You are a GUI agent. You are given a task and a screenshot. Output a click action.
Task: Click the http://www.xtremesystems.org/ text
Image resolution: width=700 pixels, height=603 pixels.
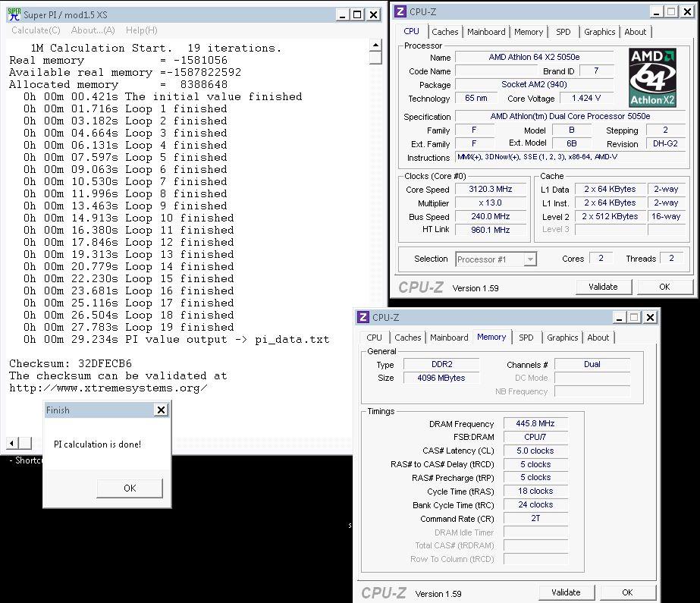(x=108, y=388)
